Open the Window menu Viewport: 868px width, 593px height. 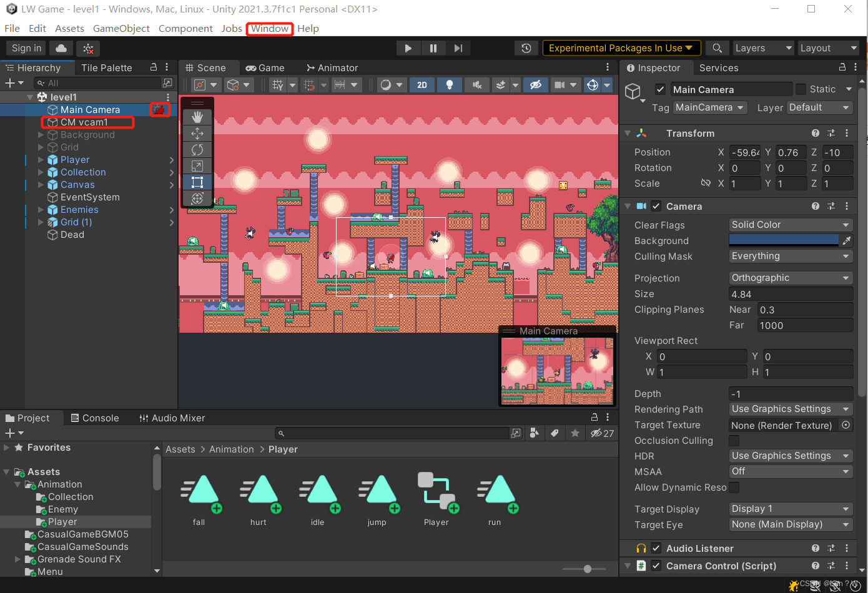click(x=270, y=28)
